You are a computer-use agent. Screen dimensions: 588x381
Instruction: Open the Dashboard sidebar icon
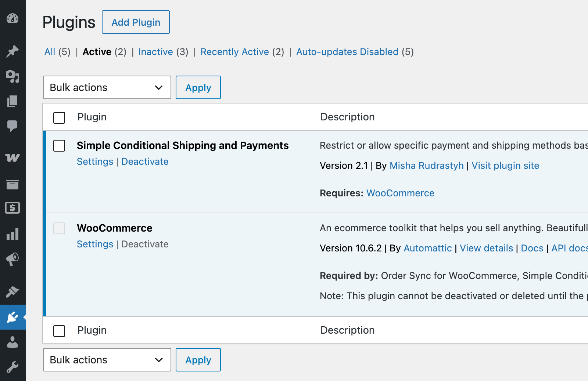click(x=12, y=18)
